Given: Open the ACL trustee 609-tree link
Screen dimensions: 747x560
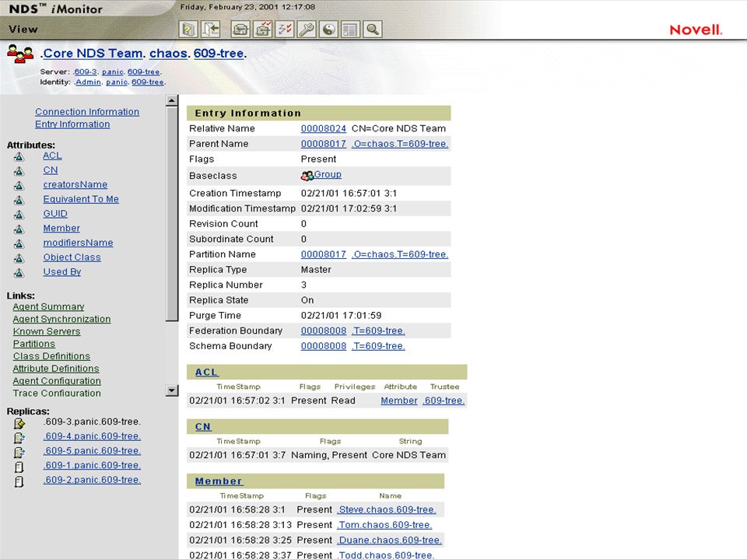Looking at the screenshot, I should tap(444, 401).
